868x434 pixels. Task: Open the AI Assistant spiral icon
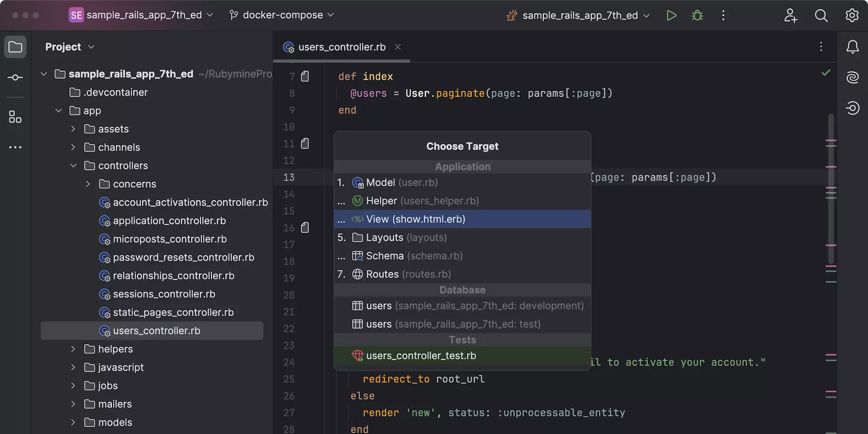pos(852,77)
